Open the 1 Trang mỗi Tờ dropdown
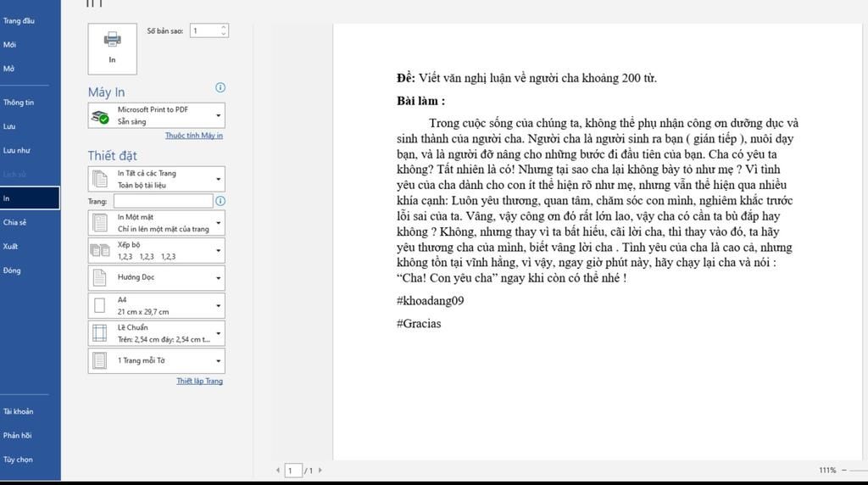Viewport: 868px width, 485px height. point(157,360)
